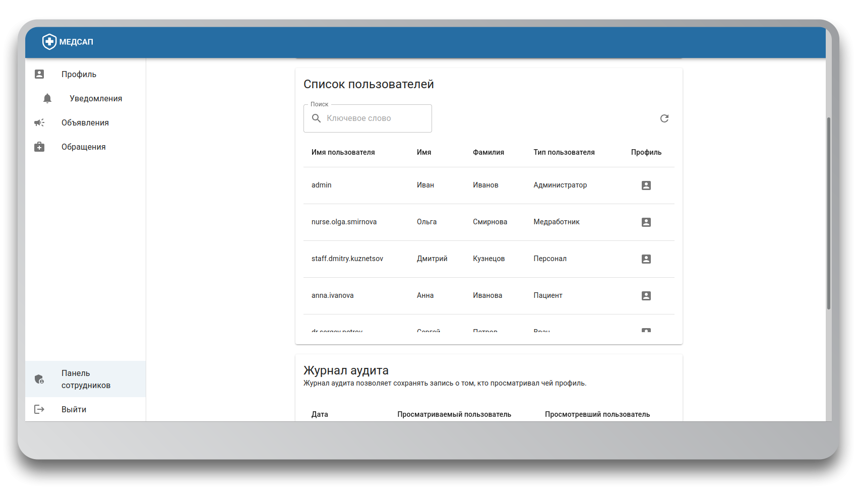The image size is (857, 504).
Task: Click the Имя пользователя column header
Action: (343, 152)
